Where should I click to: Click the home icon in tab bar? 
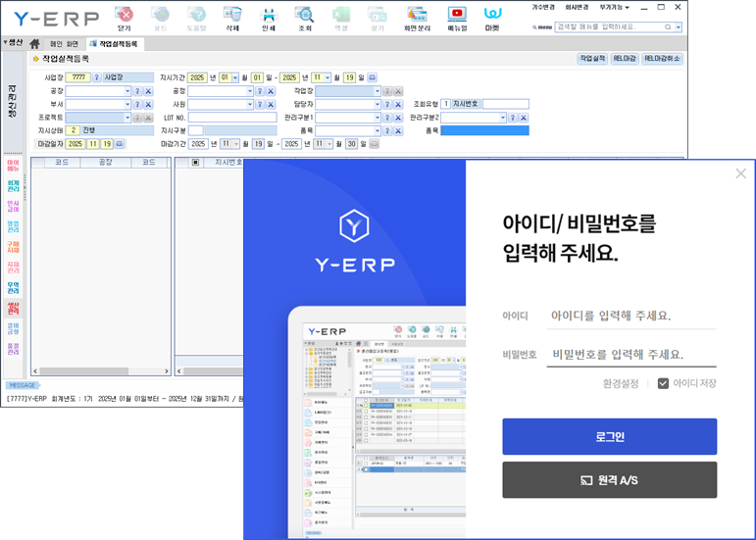click(x=35, y=44)
